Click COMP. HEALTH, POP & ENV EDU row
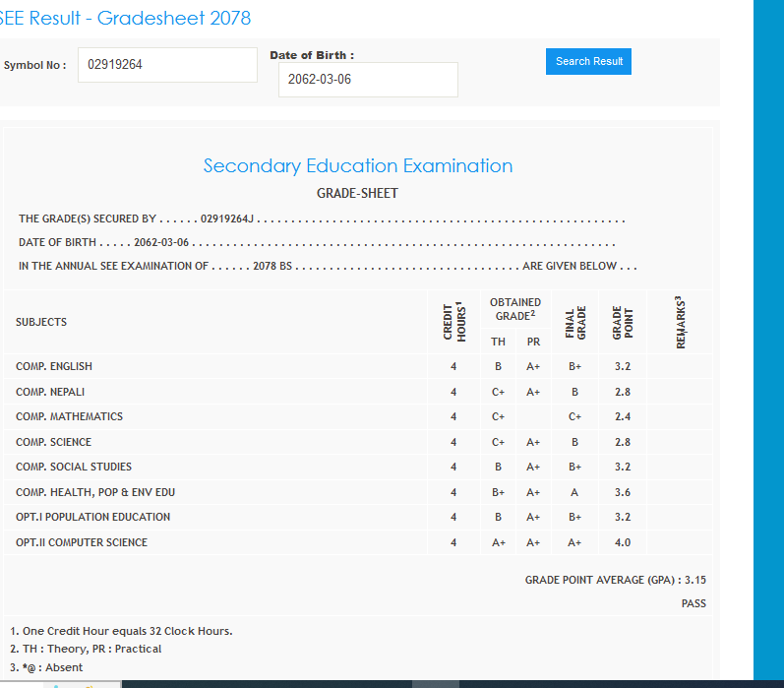 [95, 492]
